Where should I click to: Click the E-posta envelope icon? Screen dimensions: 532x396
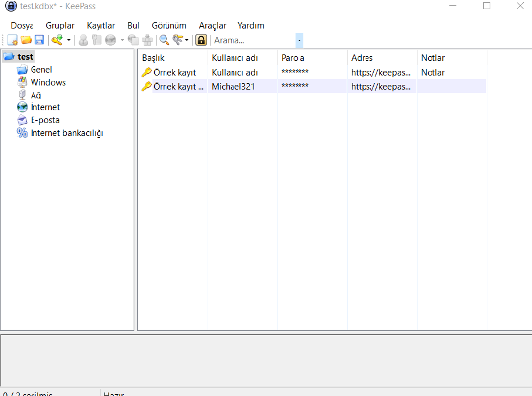point(22,120)
